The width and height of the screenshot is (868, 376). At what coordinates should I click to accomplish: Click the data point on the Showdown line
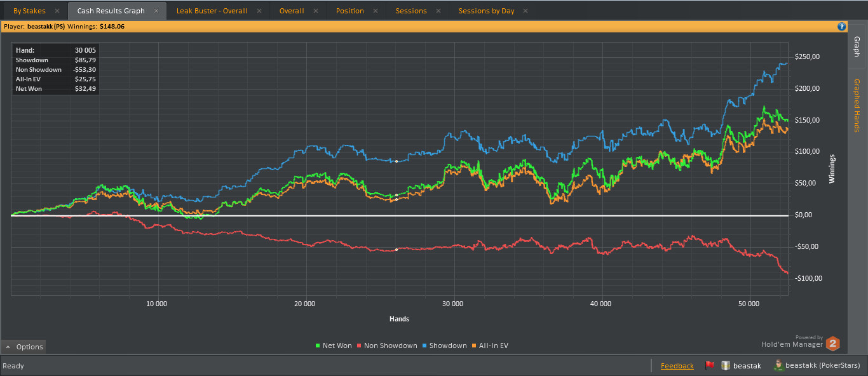397,161
